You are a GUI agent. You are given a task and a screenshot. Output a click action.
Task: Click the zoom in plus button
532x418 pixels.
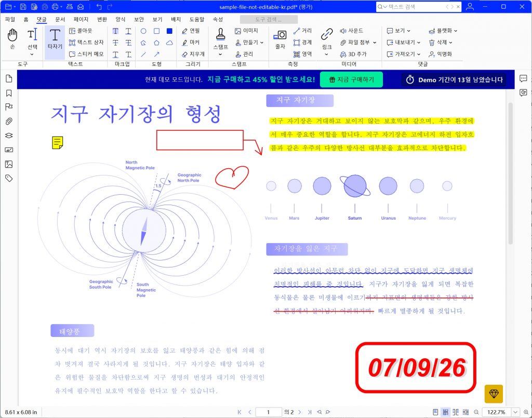click(526, 412)
